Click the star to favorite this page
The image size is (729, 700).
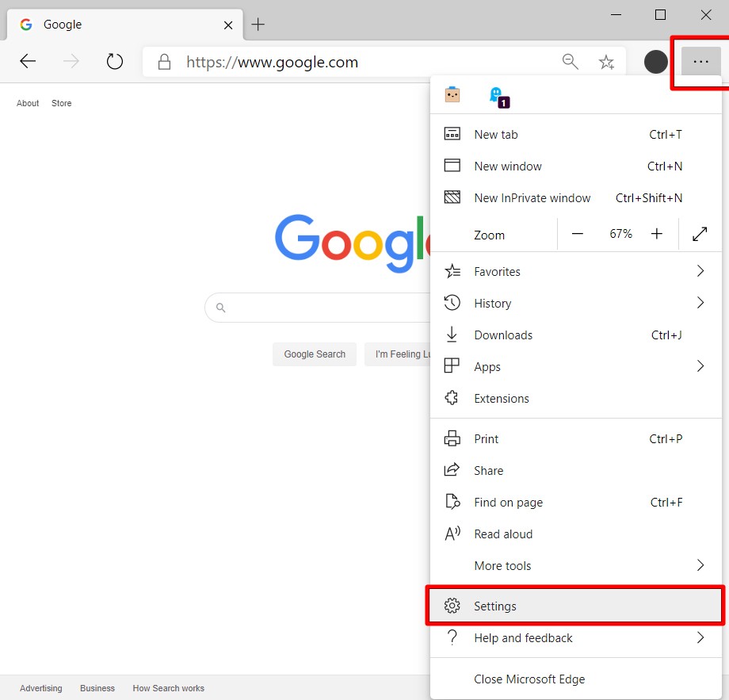pos(606,62)
